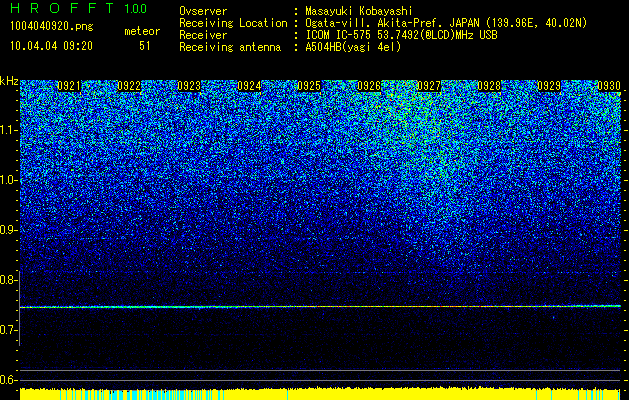Click the version number 1.00
629x400 pixels.
click(x=135, y=8)
